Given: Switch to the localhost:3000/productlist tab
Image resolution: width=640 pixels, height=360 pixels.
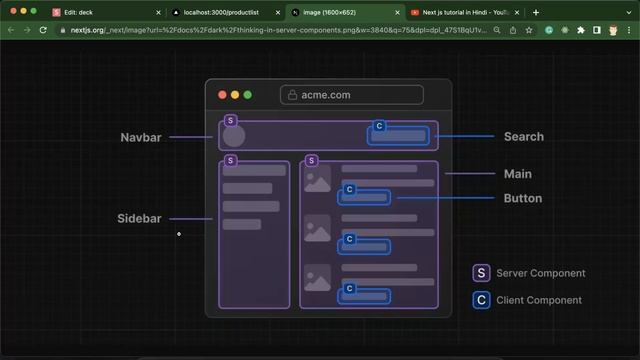Looking at the screenshot, I should click(x=226, y=13).
